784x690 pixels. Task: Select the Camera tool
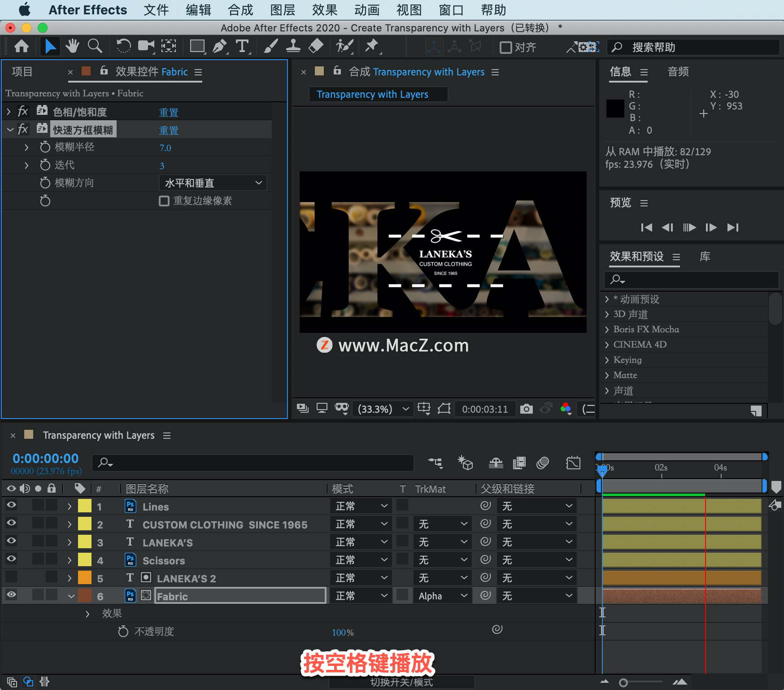pos(146,46)
